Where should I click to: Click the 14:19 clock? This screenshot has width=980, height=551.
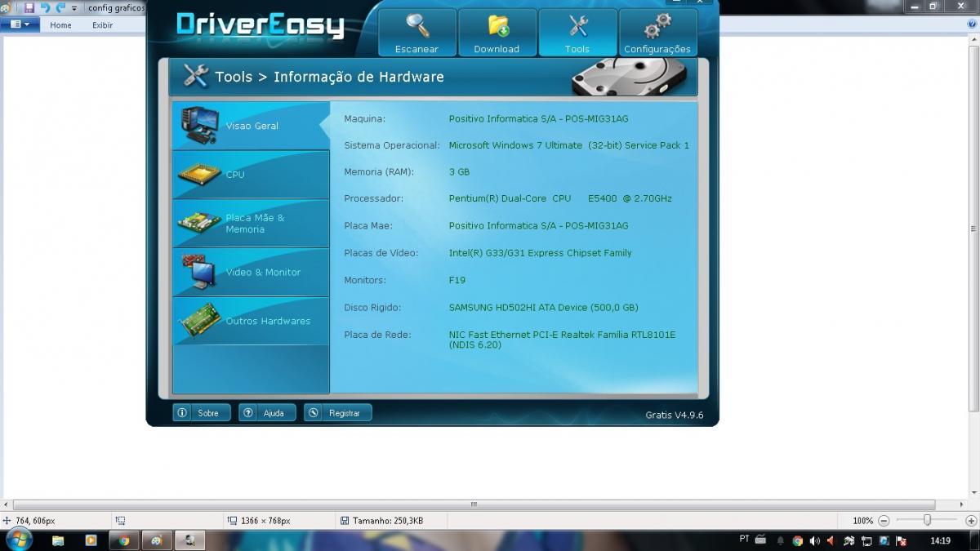940,540
